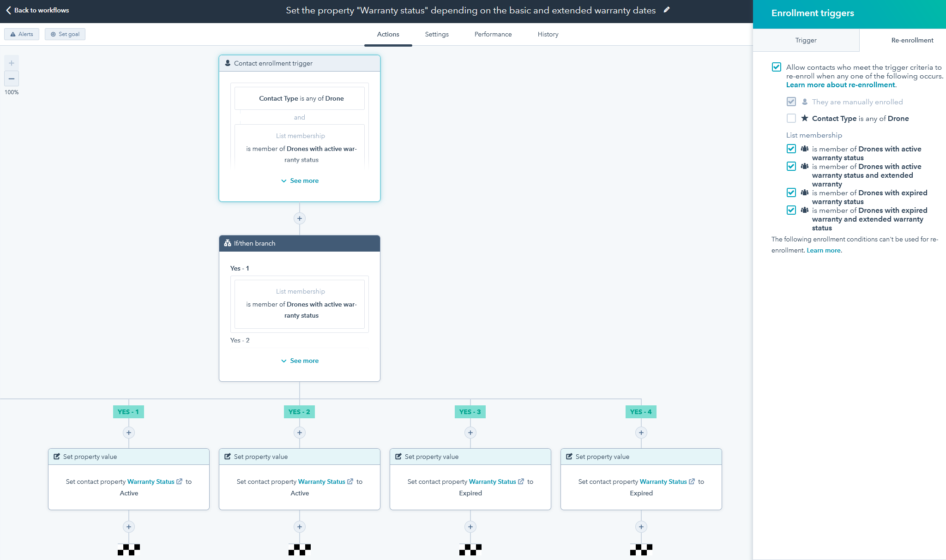Switch to the Performance tab

(x=493, y=34)
